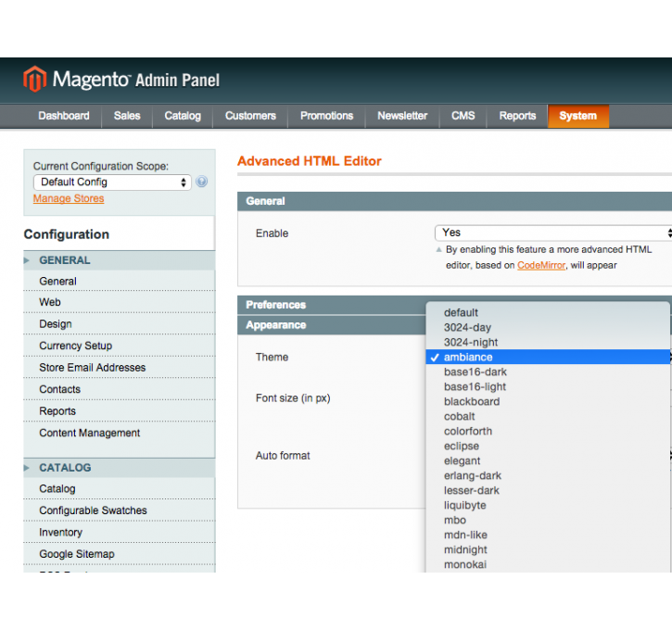
Task: Open the Promotions menu
Action: [326, 116]
